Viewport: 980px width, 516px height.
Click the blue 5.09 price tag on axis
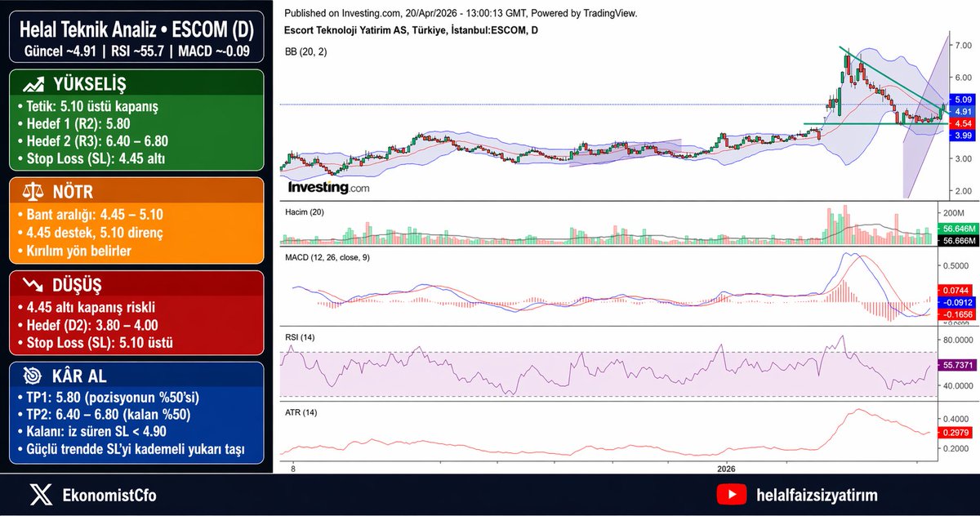pyautogui.click(x=962, y=100)
